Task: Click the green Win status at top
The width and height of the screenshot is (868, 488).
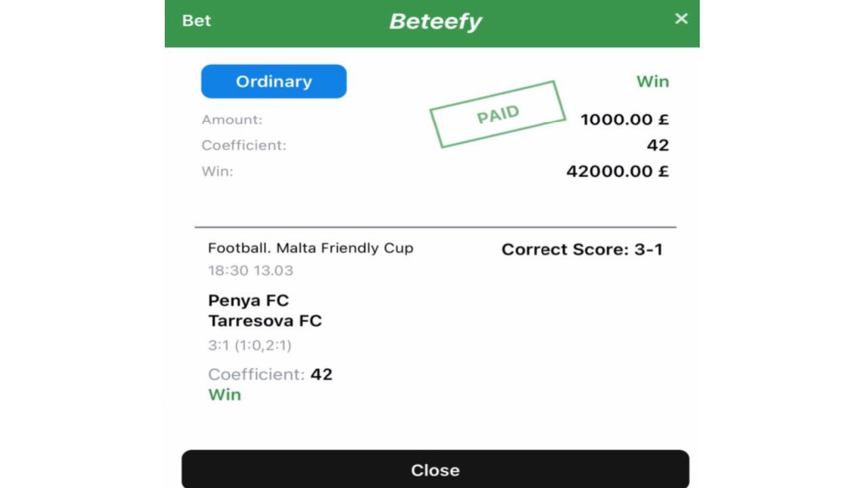Action: (652, 81)
